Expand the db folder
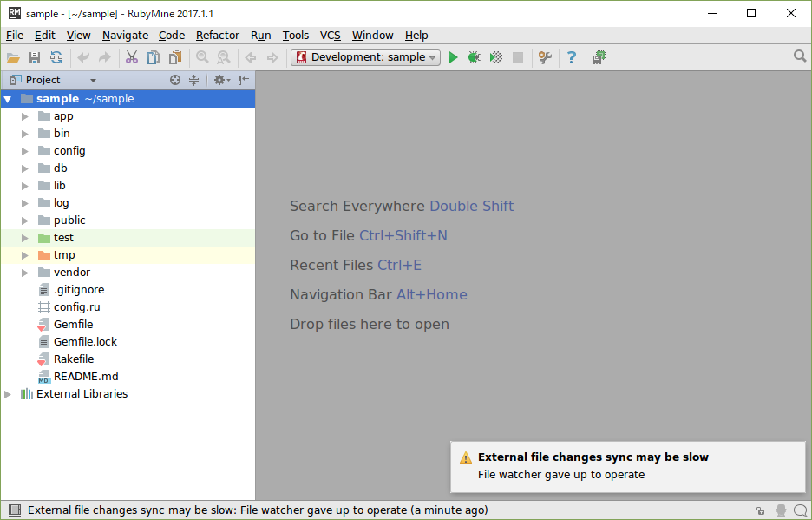 coord(24,168)
